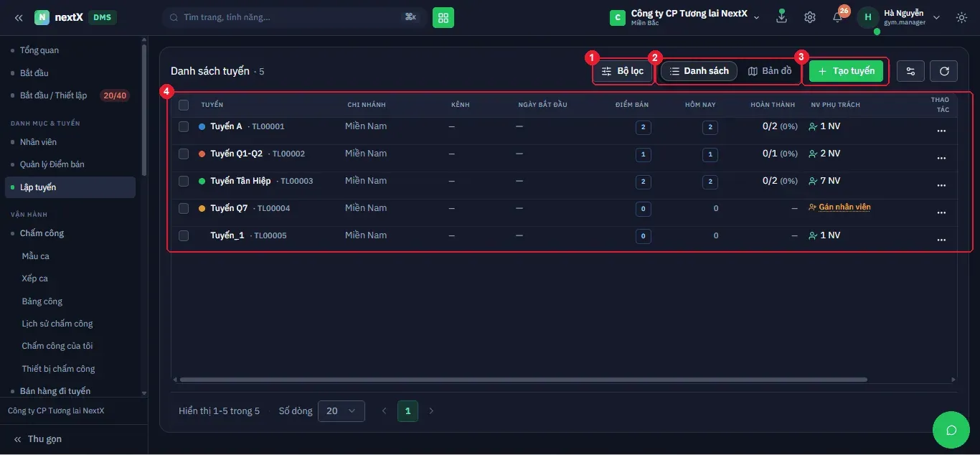This screenshot has width=980, height=455.
Task: Open the rows-per-page dropdown showing 20
Action: tap(341, 411)
